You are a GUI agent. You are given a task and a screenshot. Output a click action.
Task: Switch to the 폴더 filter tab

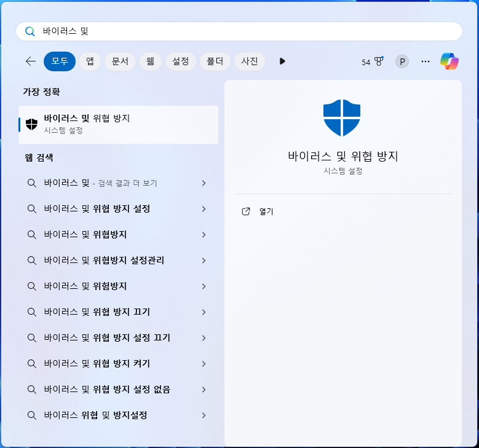pos(215,61)
